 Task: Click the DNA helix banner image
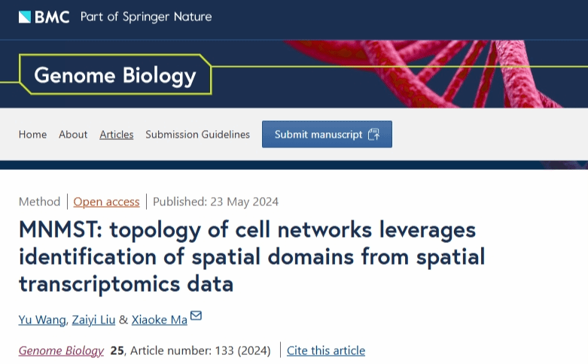pos(452,74)
